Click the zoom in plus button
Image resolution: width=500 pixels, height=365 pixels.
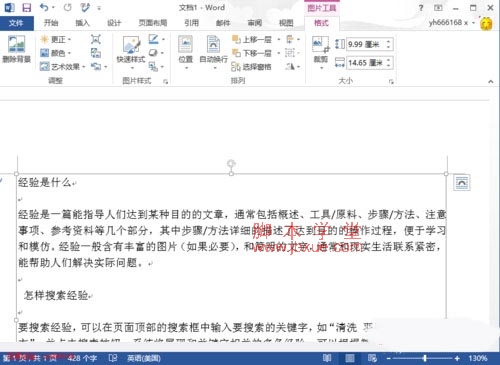coord(457,358)
